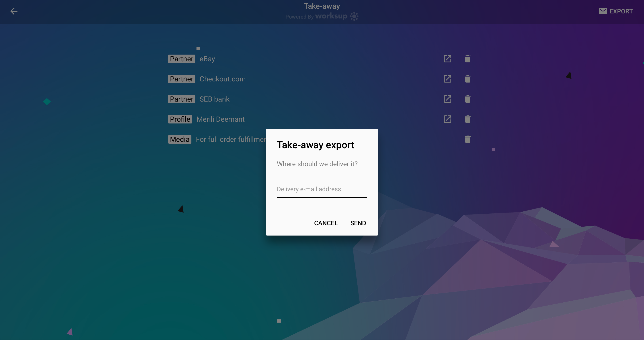
Task: Select the eBay partner entry text
Action: coord(207,59)
